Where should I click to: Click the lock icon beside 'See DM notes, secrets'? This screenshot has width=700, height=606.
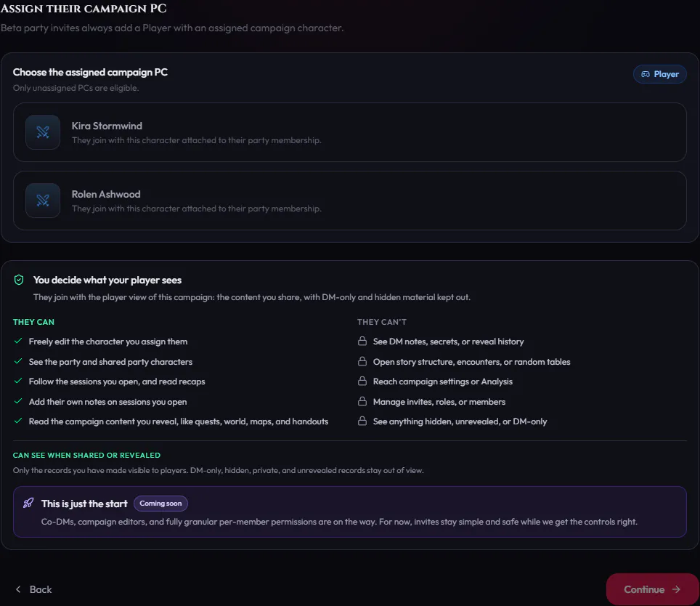362,342
